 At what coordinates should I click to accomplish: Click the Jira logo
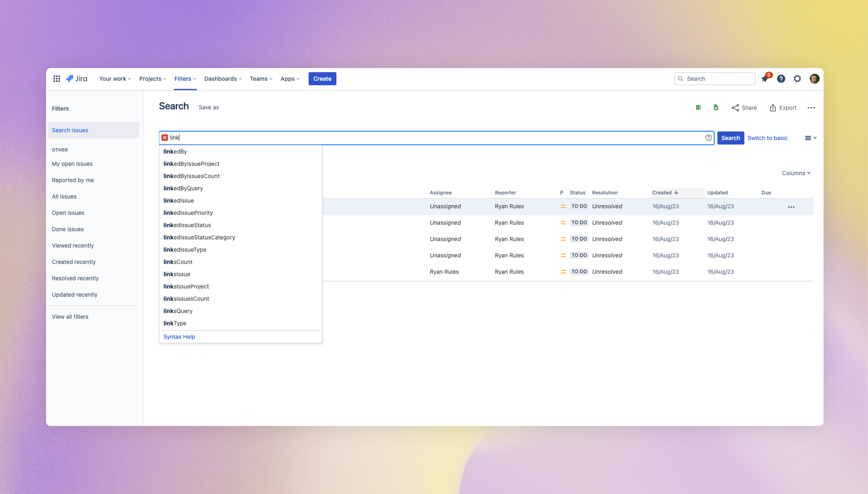click(77, 79)
